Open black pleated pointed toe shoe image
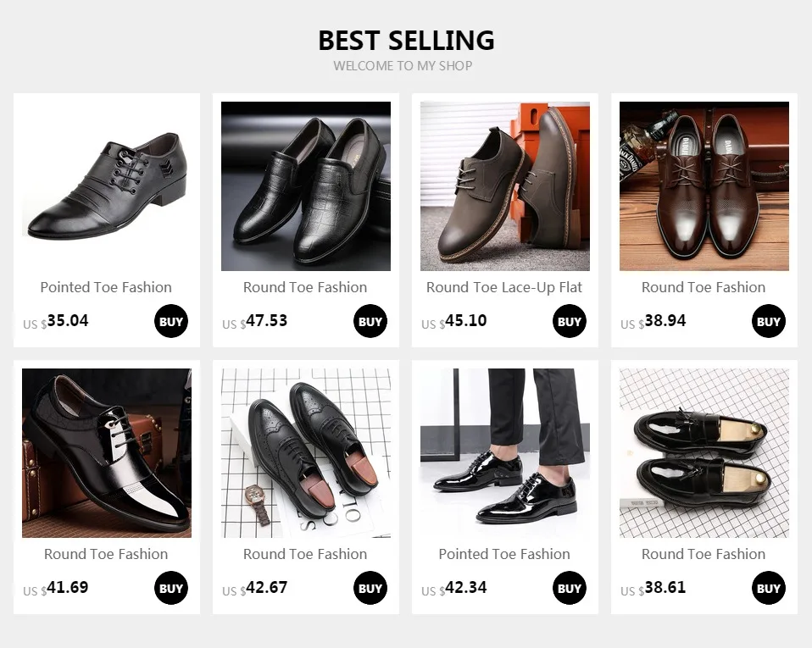This screenshot has height=648, width=812. pos(107,186)
